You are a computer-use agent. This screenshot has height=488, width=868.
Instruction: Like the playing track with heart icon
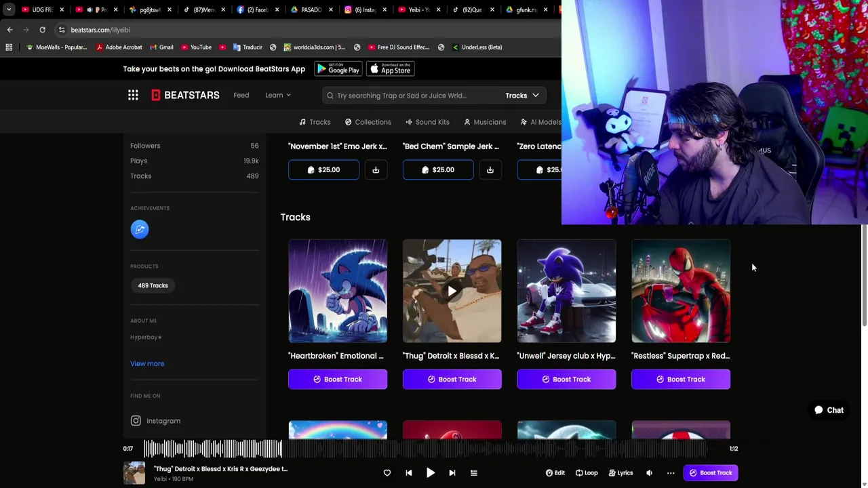pyautogui.click(x=387, y=473)
